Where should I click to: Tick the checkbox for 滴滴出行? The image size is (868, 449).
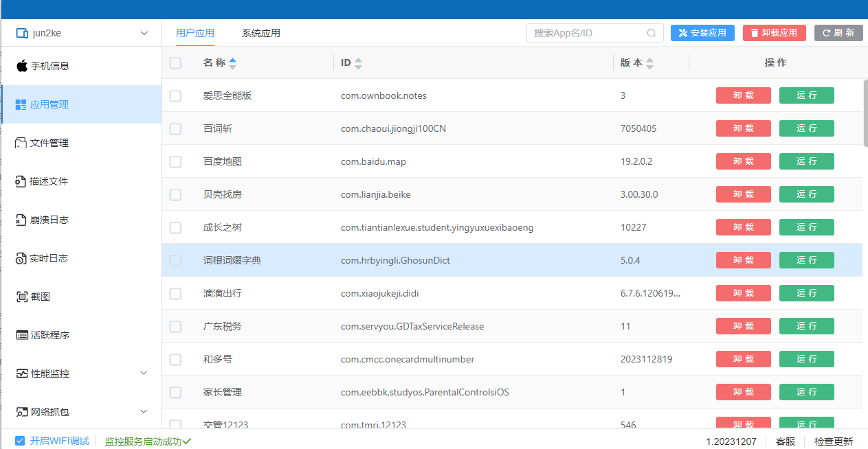tap(175, 294)
